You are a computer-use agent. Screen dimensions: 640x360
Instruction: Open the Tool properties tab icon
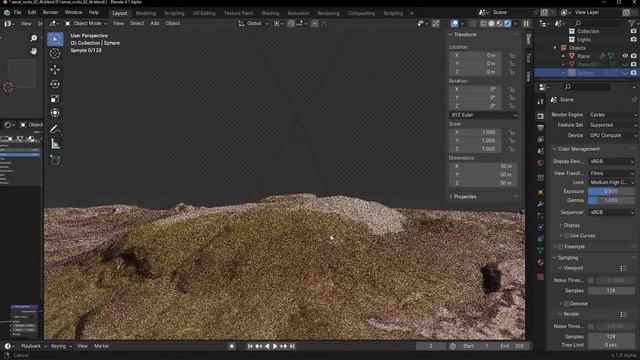(540, 101)
